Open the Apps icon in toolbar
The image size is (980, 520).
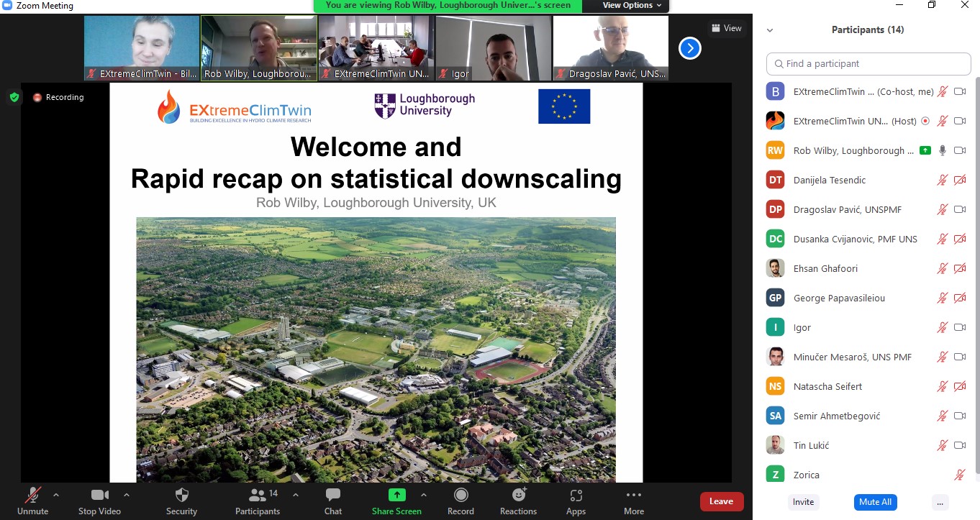(x=576, y=496)
